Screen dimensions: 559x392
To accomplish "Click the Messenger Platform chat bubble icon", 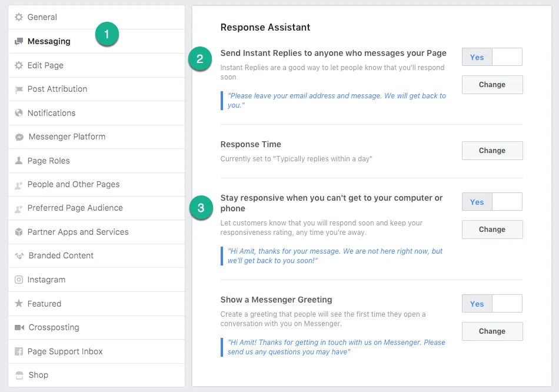I will [x=19, y=137].
